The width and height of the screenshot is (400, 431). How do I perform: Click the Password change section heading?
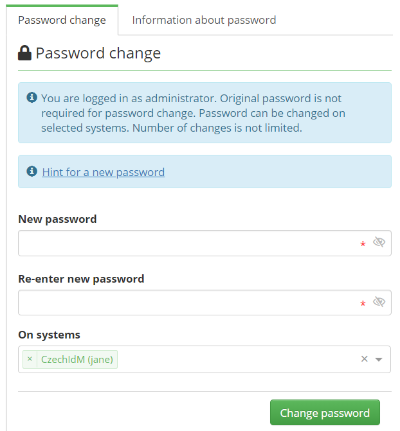coord(98,53)
